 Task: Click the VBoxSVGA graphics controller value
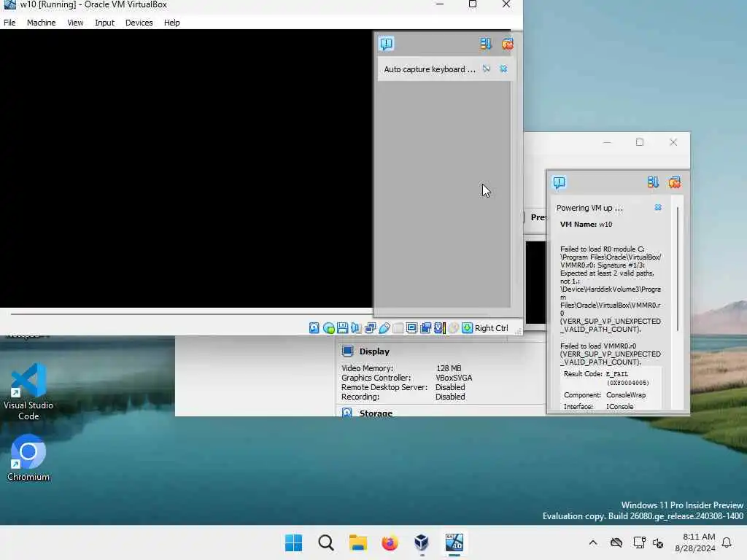(x=454, y=378)
